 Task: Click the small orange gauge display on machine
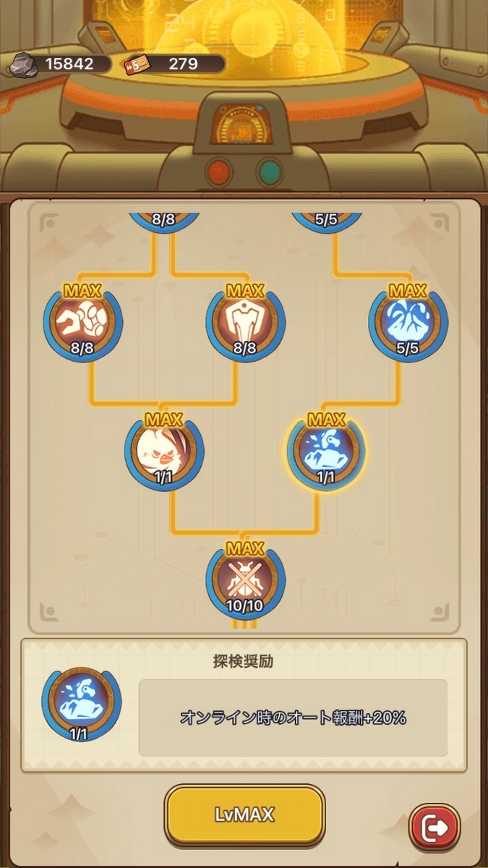click(243, 123)
